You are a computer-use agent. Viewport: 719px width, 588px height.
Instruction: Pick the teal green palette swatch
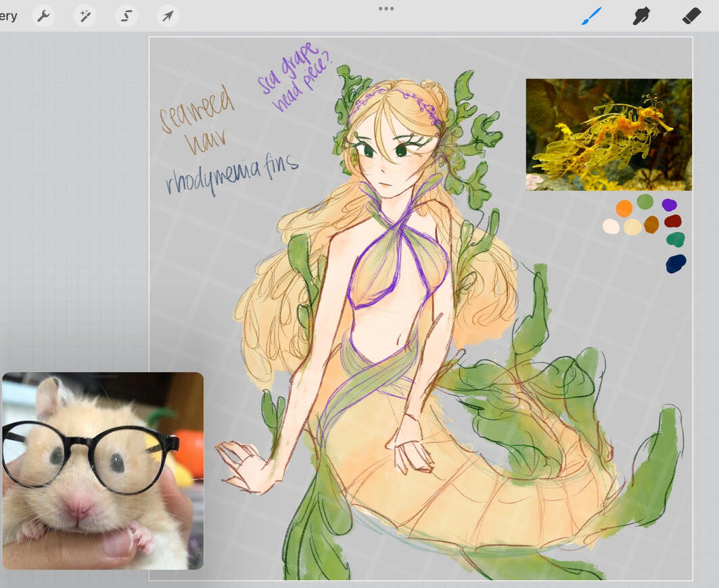(676, 240)
